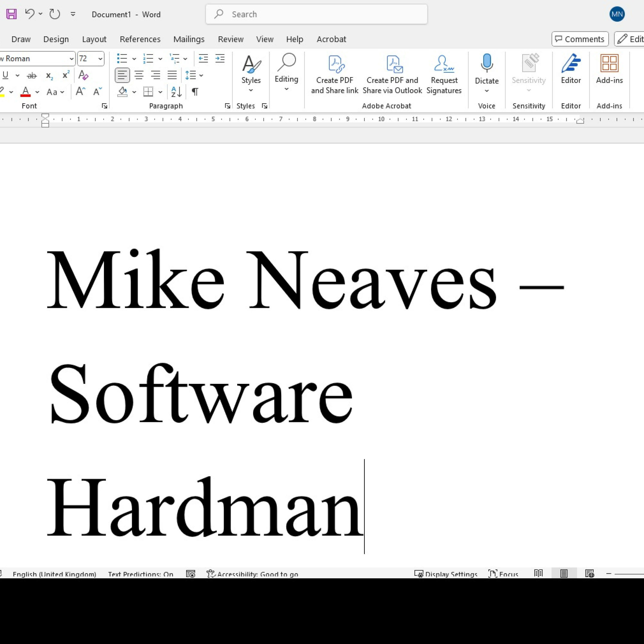
Task: Click the Sort A-Z icon
Action: click(x=176, y=92)
